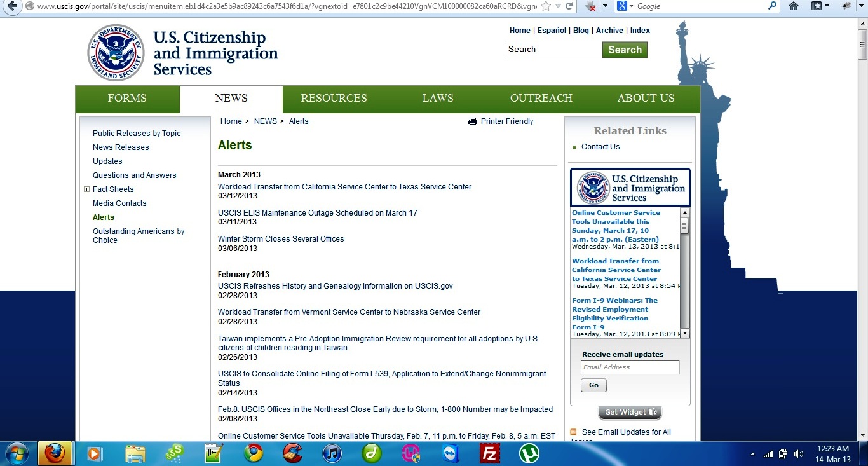Open the FORMS tab
This screenshot has height=466, width=868.
127,99
